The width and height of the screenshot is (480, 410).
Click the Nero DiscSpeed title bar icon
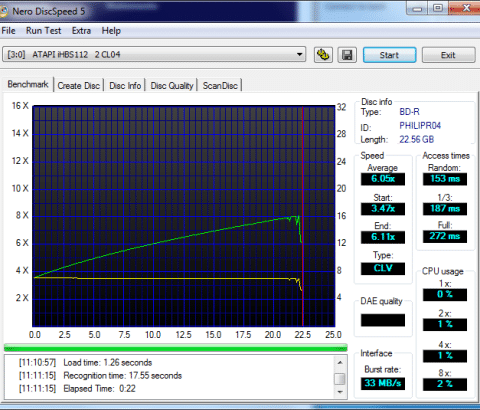(3, 11)
